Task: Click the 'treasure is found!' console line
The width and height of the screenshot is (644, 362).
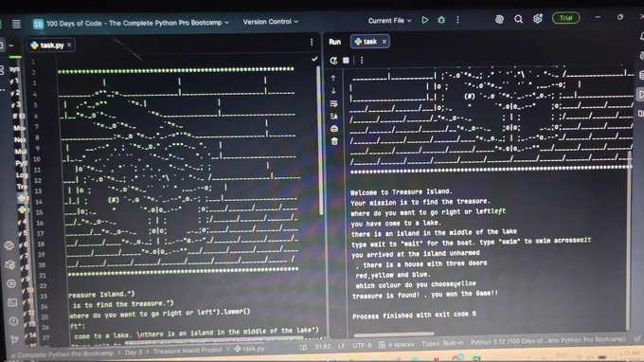Action: (425, 295)
